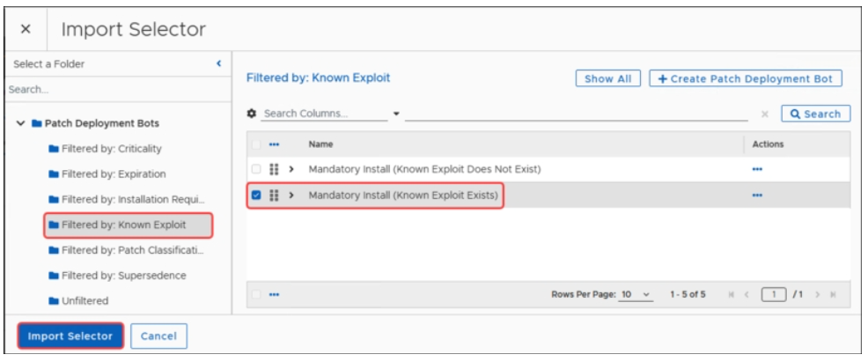This screenshot has height=362, width=868.
Task: Collapse the Patch Deployment Bots folder tree
Action: [x=20, y=123]
